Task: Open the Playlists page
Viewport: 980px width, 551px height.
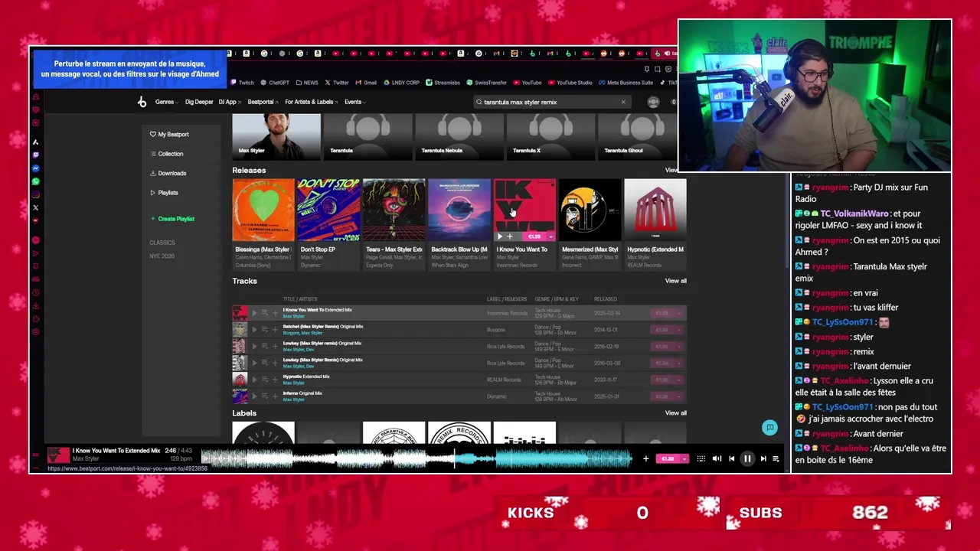Action: [x=164, y=193]
